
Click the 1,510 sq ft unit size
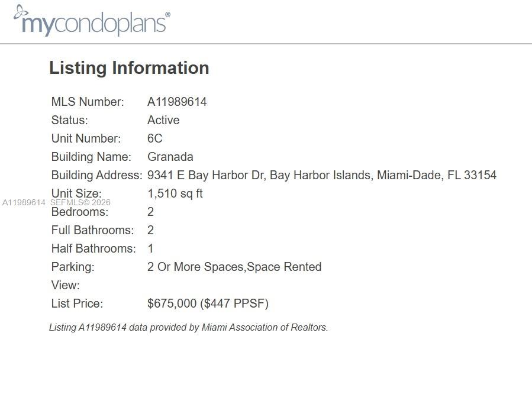[175, 193]
